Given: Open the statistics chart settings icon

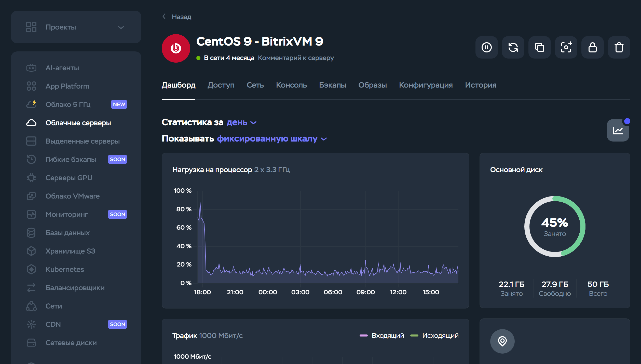Looking at the screenshot, I should click(x=618, y=130).
